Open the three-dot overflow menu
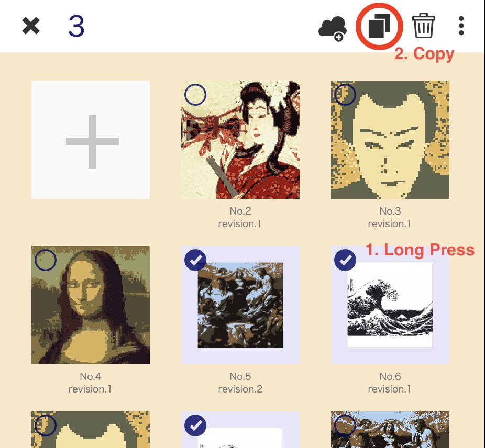This screenshot has width=485, height=448. [x=461, y=26]
